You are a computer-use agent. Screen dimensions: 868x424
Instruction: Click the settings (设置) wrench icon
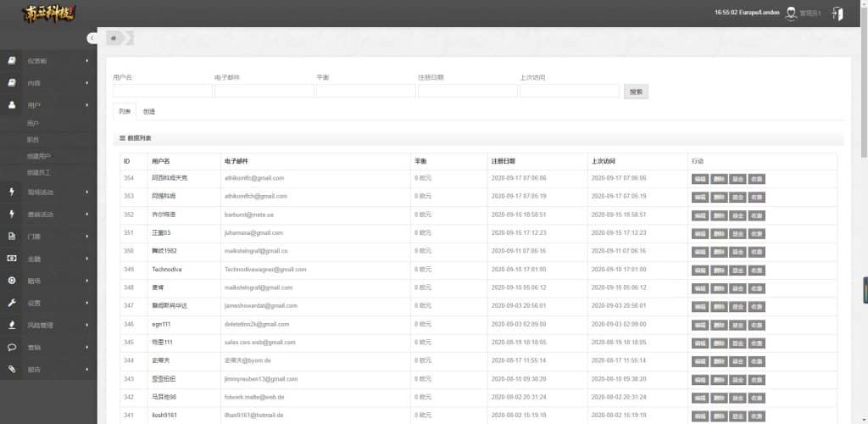coord(12,303)
